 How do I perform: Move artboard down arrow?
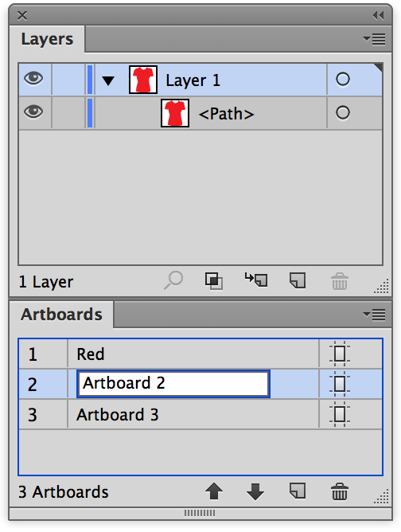(255, 491)
